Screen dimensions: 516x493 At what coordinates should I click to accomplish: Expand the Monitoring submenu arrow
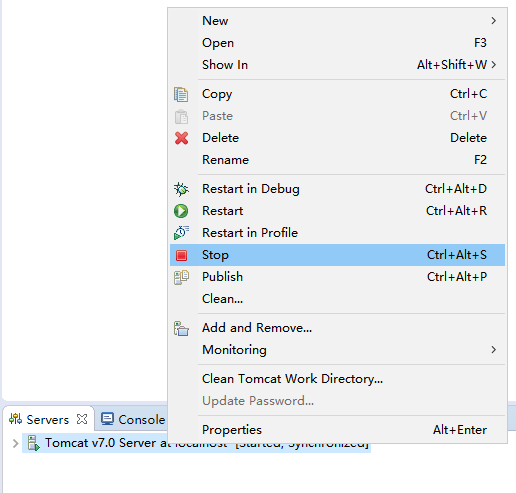click(494, 350)
